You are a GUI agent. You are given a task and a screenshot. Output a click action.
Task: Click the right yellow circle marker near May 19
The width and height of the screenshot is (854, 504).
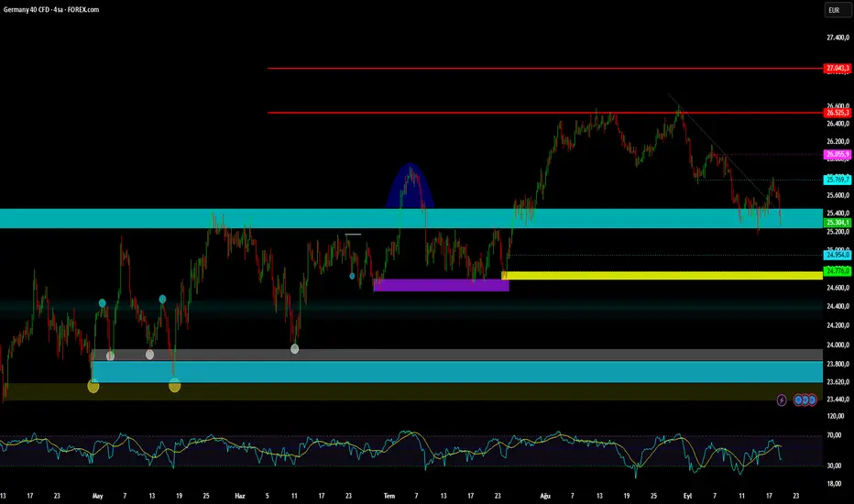point(174,387)
